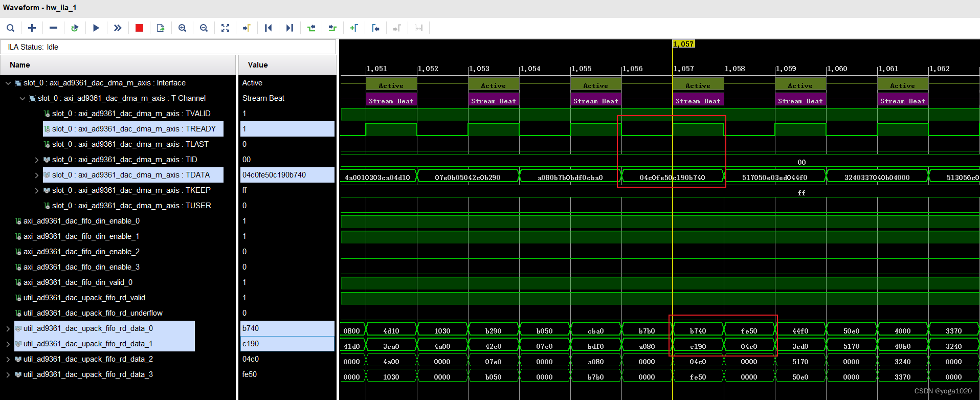This screenshot has height=400, width=980.
Task: Go to previous marker icon
Action: pyautogui.click(x=375, y=28)
